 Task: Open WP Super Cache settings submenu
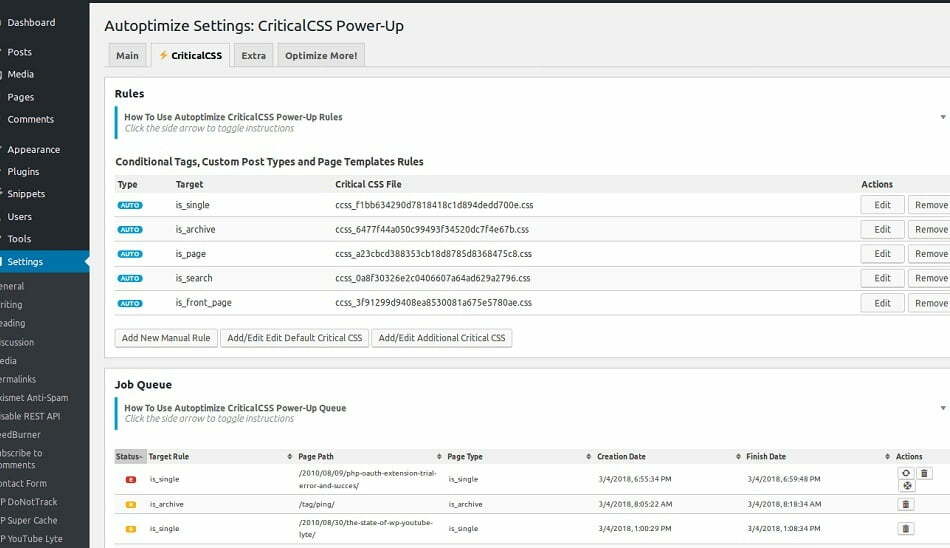coord(29,520)
